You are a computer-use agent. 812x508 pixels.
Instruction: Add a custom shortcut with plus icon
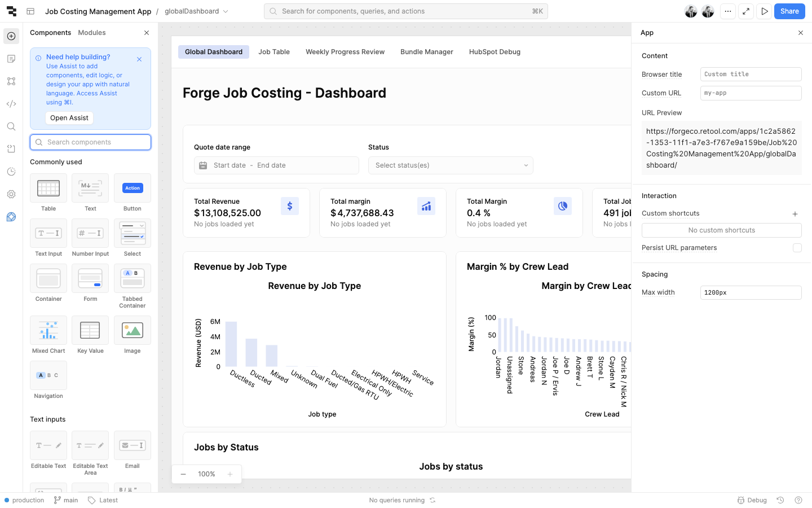coord(795,214)
